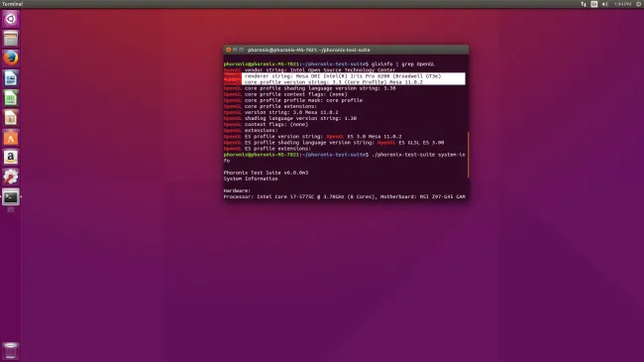Click 'version string: 3.0 Mesa 11.0.2' line

point(281,112)
